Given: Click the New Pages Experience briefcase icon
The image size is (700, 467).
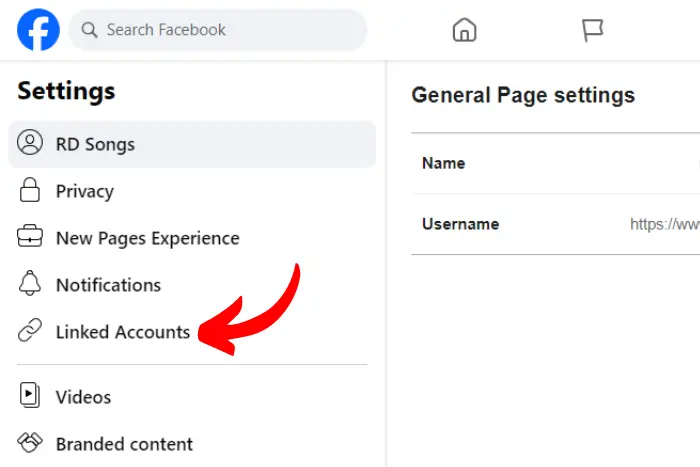Looking at the screenshot, I should pyautogui.click(x=30, y=236).
